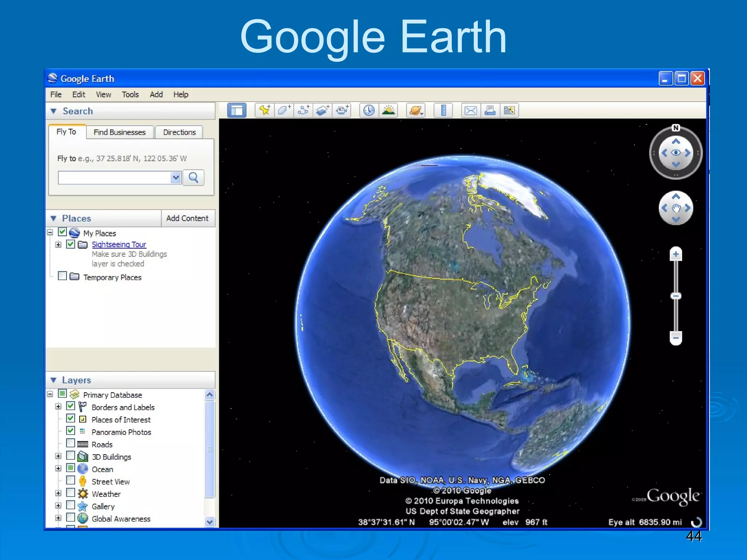The height and width of the screenshot is (560, 747).
Task: Open the Fly To search history dropdown
Action: pos(176,178)
